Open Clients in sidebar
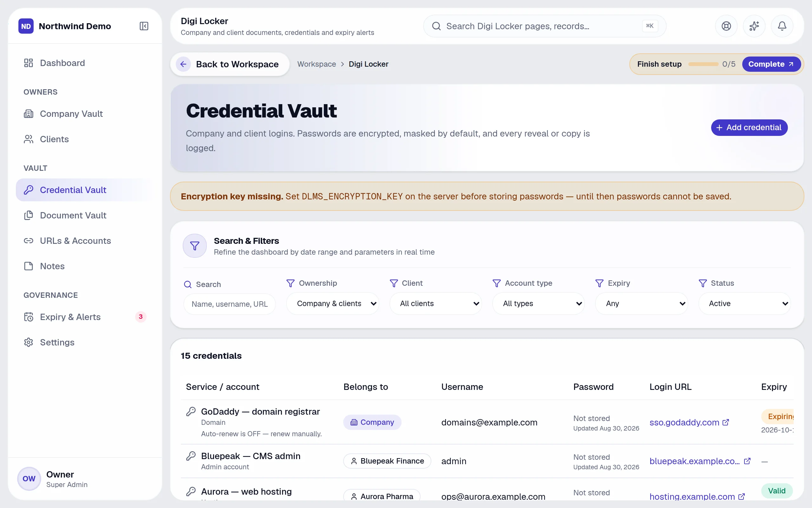This screenshot has width=812, height=508. 85,139
